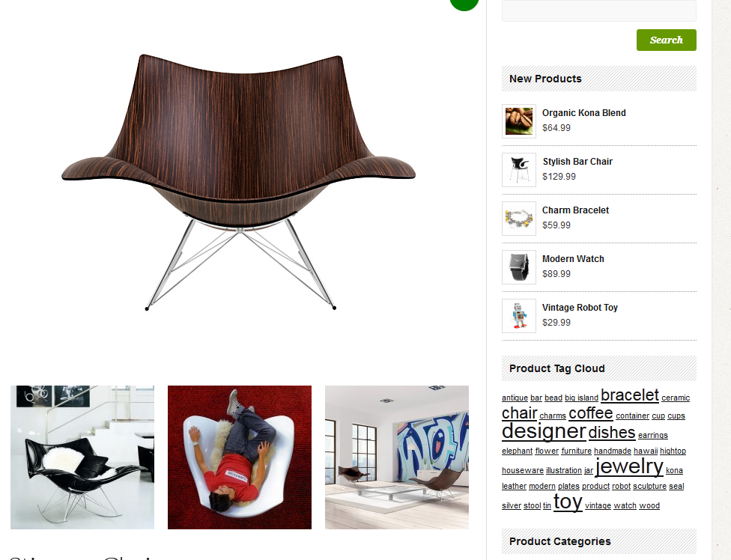
Task: Click the green Search button
Action: pyautogui.click(x=666, y=40)
